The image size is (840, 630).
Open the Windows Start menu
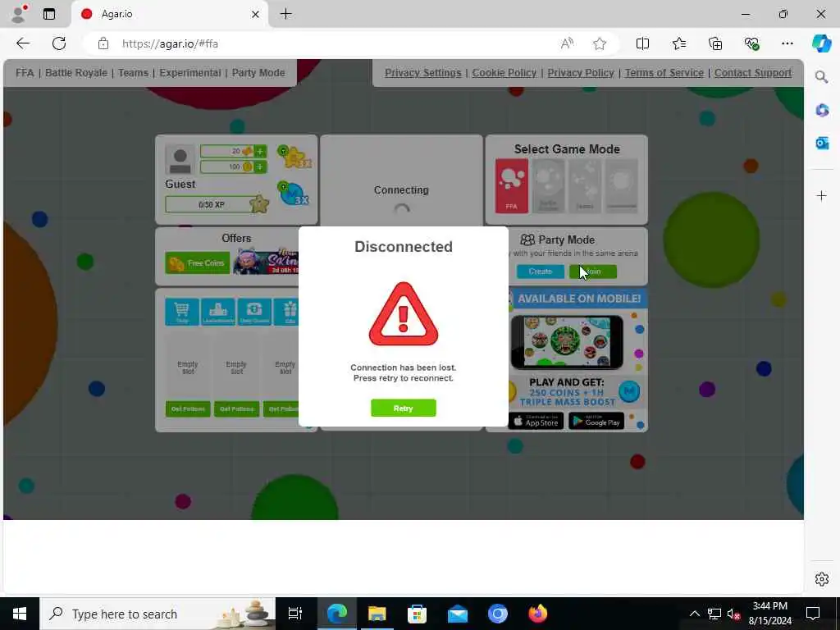coord(20,614)
